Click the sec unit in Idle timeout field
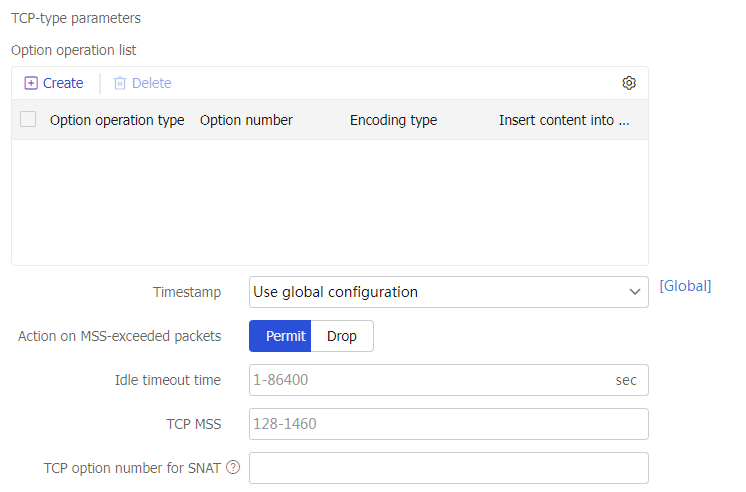Viewport: 746px width, 492px height. [x=626, y=380]
